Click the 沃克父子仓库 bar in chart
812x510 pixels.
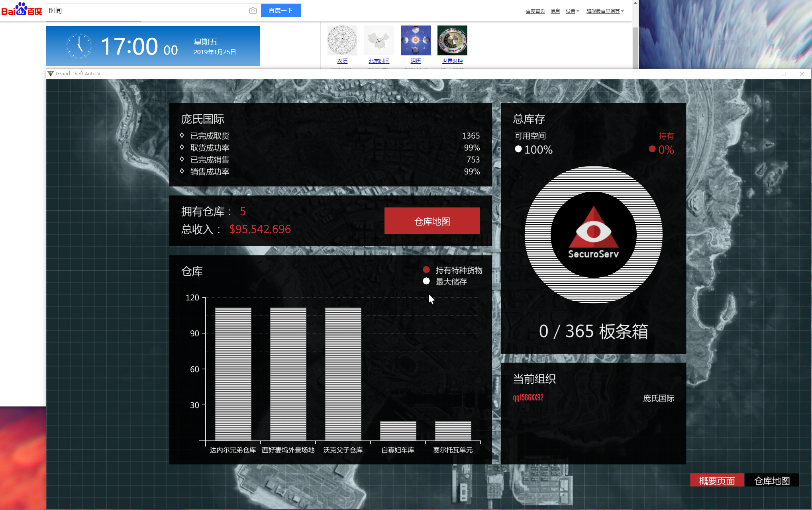[343, 374]
